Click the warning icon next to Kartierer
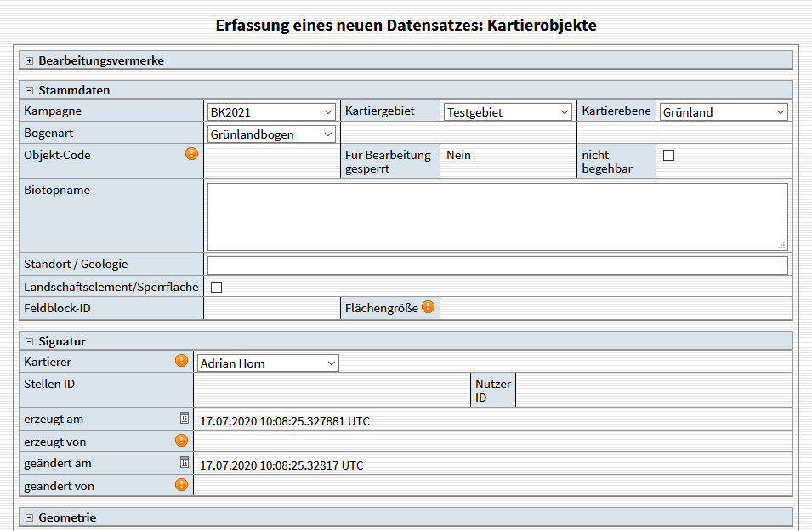The width and height of the screenshot is (812, 531). coord(181,361)
